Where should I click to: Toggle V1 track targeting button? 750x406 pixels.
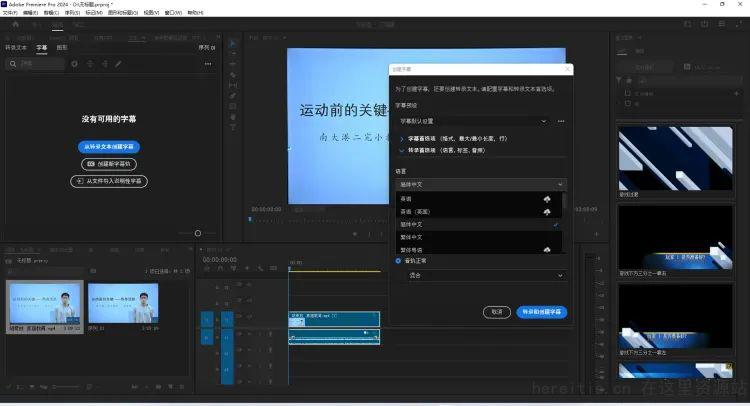pyautogui.click(x=227, y=319)
